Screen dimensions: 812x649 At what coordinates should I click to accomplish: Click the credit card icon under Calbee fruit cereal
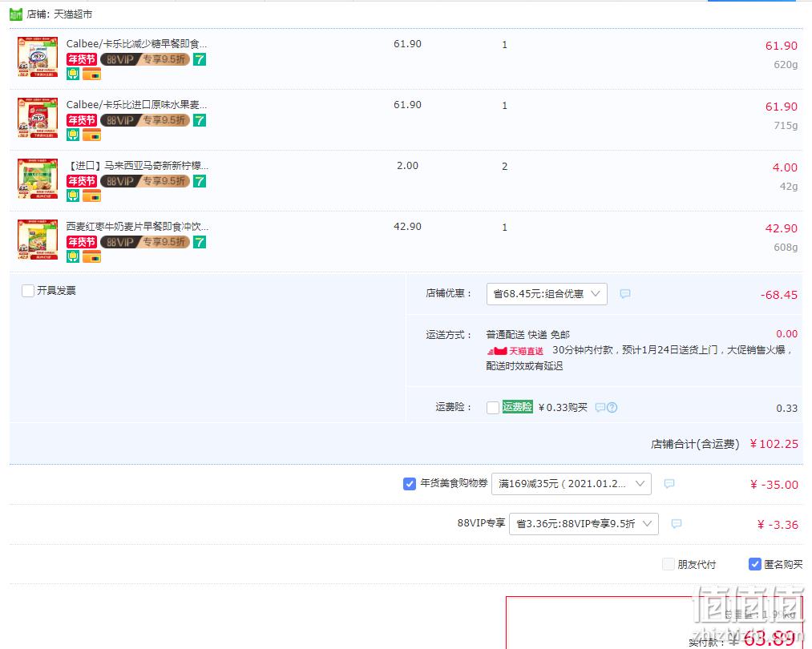[91, 135]
